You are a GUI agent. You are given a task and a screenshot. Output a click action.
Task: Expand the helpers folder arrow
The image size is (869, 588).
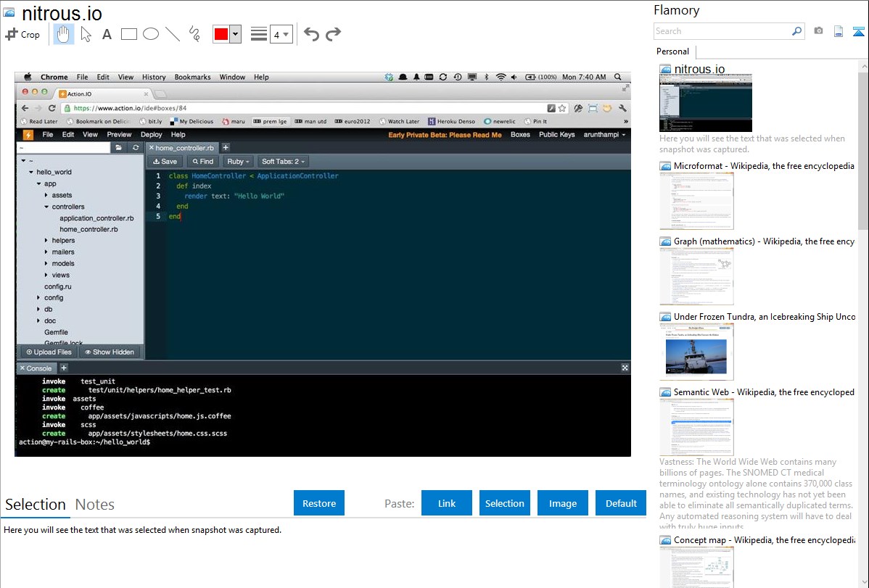[46, 241]
